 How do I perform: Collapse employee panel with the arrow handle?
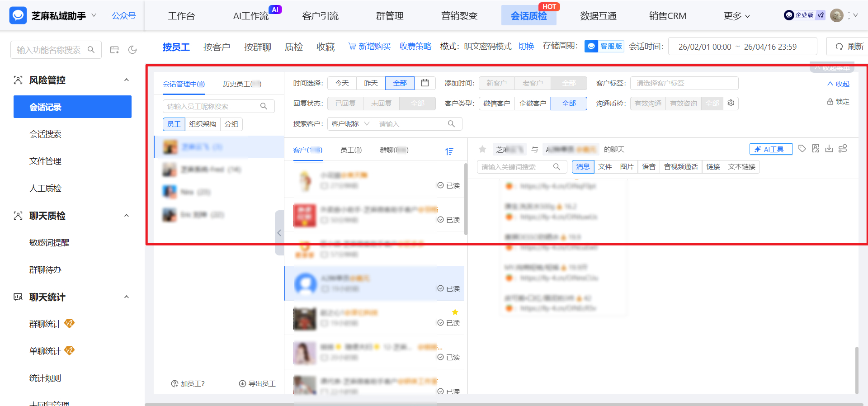click(x=279, y=233)
